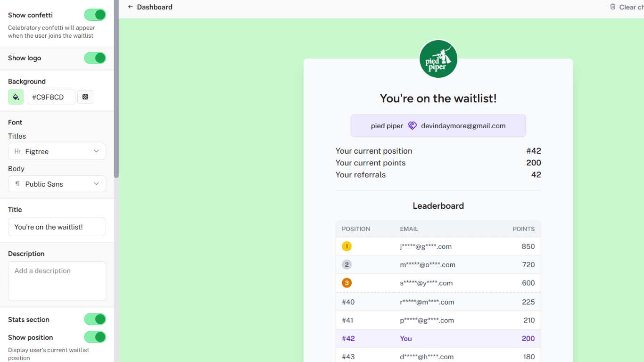Click the devindaymore@gmail.com email text
This screenshot has height=362, width=644.
click(x=463, y=126)
